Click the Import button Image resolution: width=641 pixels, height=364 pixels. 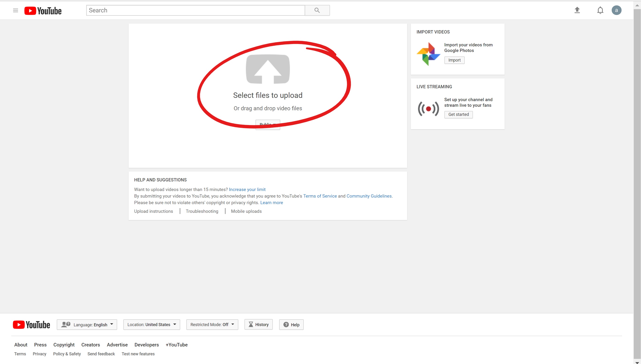(x=454, y=60)
